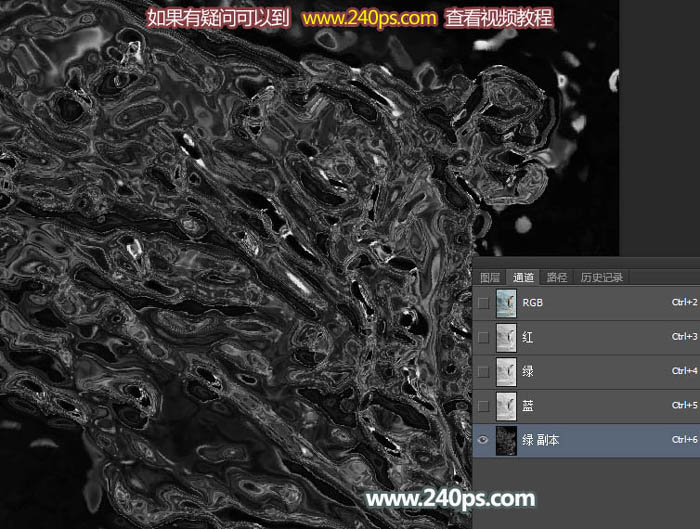Hide the 绿 副本 channel eye icon
700x529 pixels.
pyautogui.click(x=483, y=440)
